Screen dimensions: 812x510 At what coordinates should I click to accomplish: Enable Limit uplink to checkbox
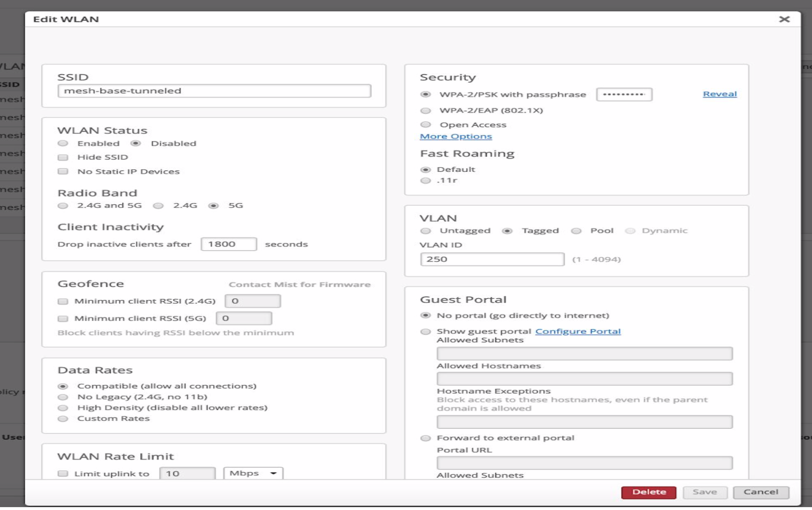pos(63,473)
